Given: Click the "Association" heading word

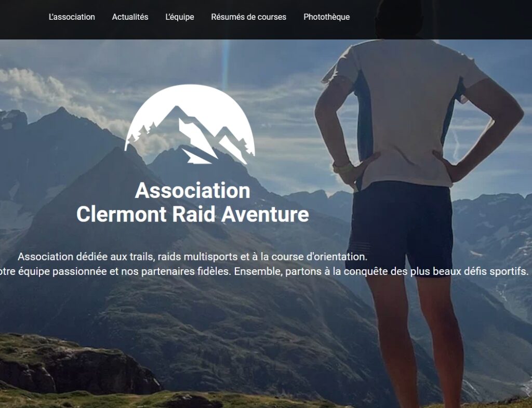Looking at the screenshot, I should pyautogui.click(x=192, y=190).
